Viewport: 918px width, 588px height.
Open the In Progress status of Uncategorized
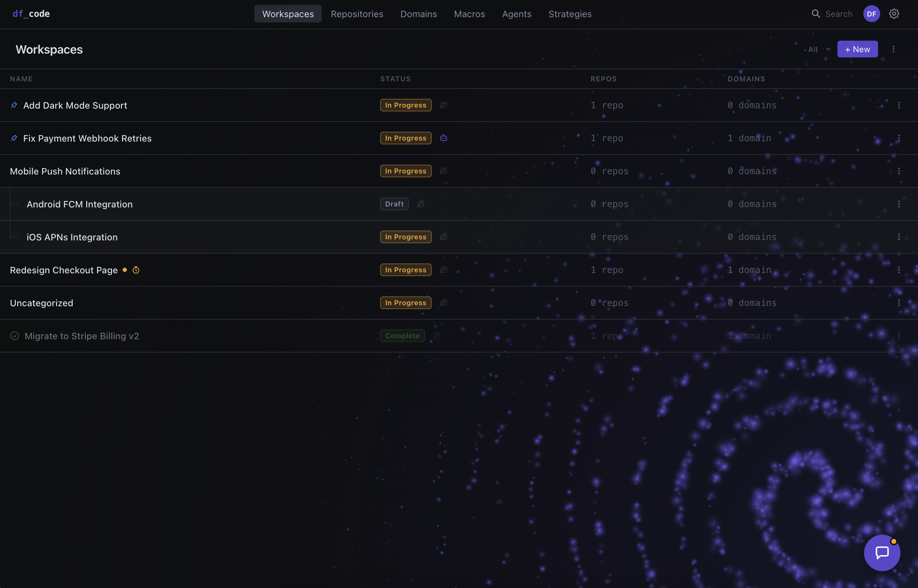click(x=406, y=302)
